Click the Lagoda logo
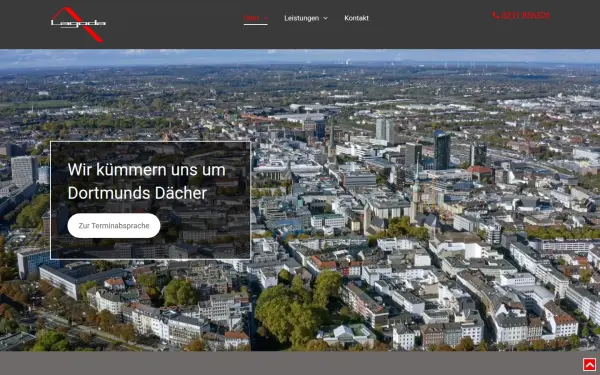This screenshot has height=375, width=600. tap(78, 24)
